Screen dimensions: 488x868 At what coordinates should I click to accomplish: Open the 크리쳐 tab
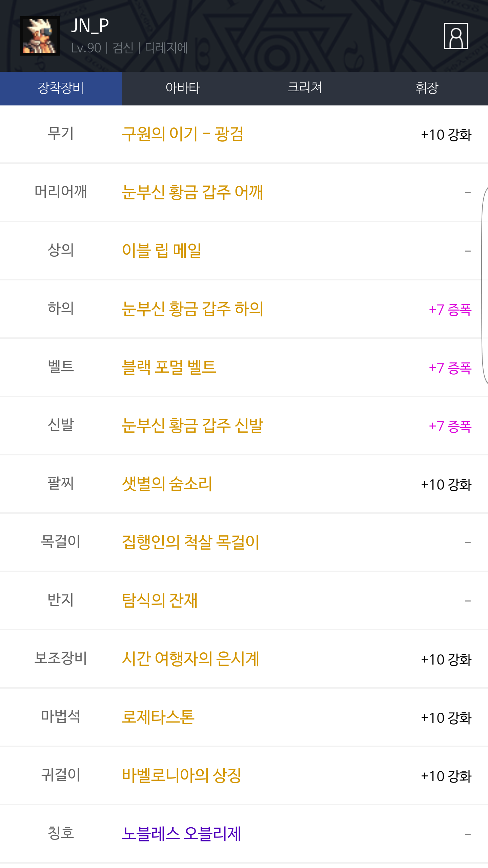(x=305, y=88)
